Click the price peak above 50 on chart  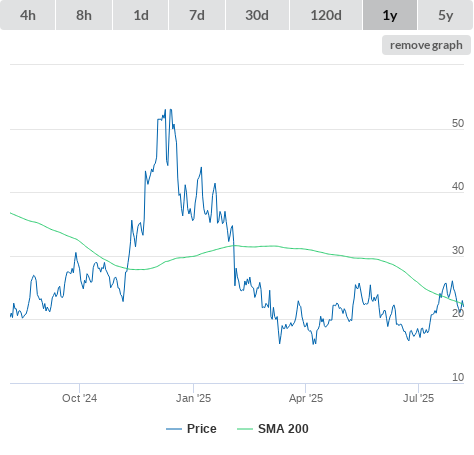pyautogui.click(x=171, y=110)
